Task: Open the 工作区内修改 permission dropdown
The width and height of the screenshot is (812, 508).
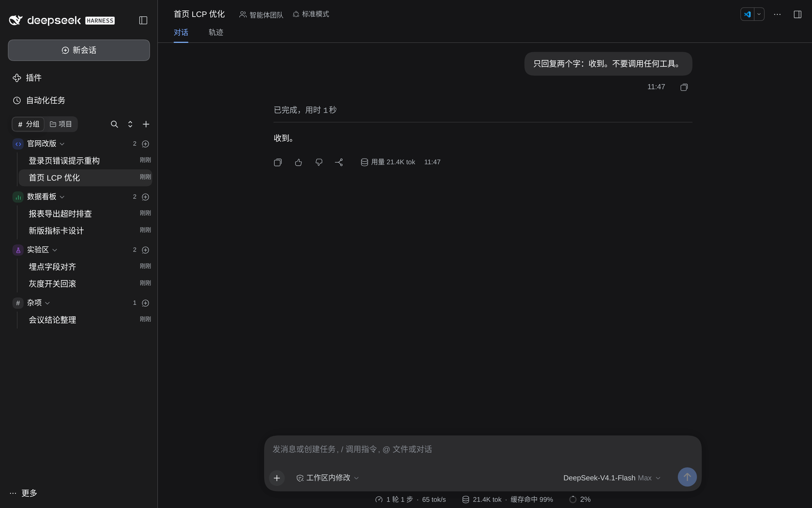Action: [327, 478]
